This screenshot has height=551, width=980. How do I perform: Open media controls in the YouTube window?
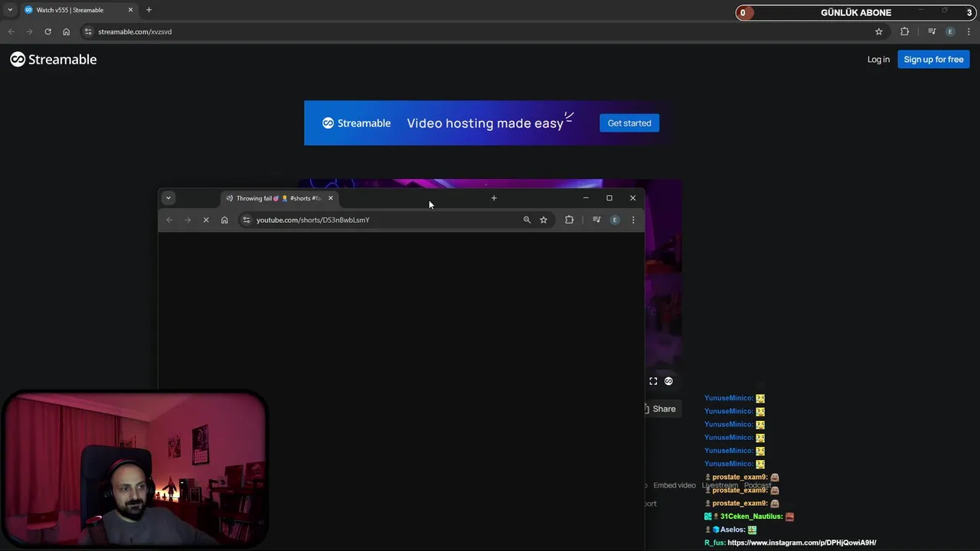coord(596,220)
